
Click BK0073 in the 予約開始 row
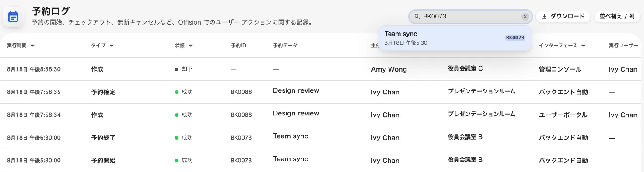tap(241, 161)
